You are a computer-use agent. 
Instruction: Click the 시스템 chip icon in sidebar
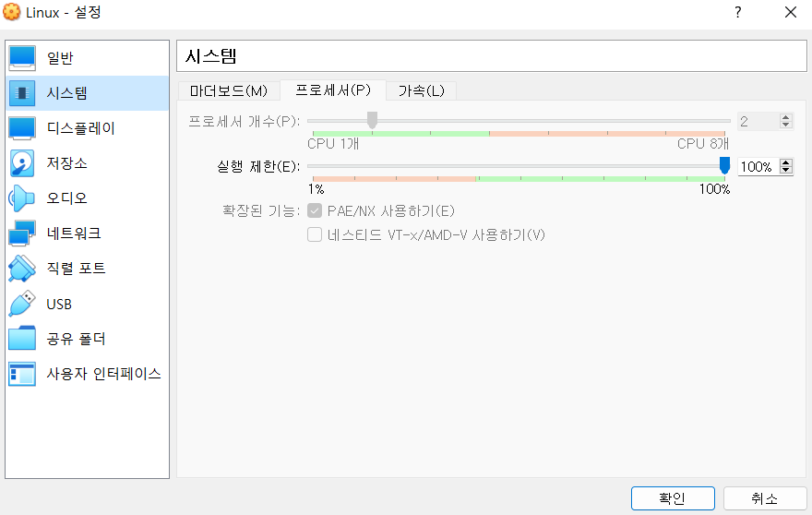click(x=22, y=93)
